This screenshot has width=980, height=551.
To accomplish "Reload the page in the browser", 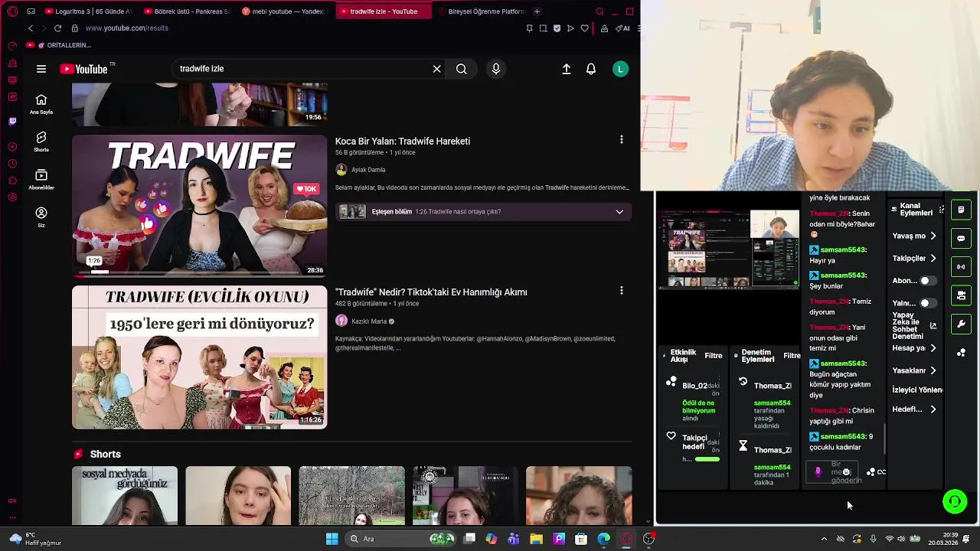I will [x=57, y=28].
